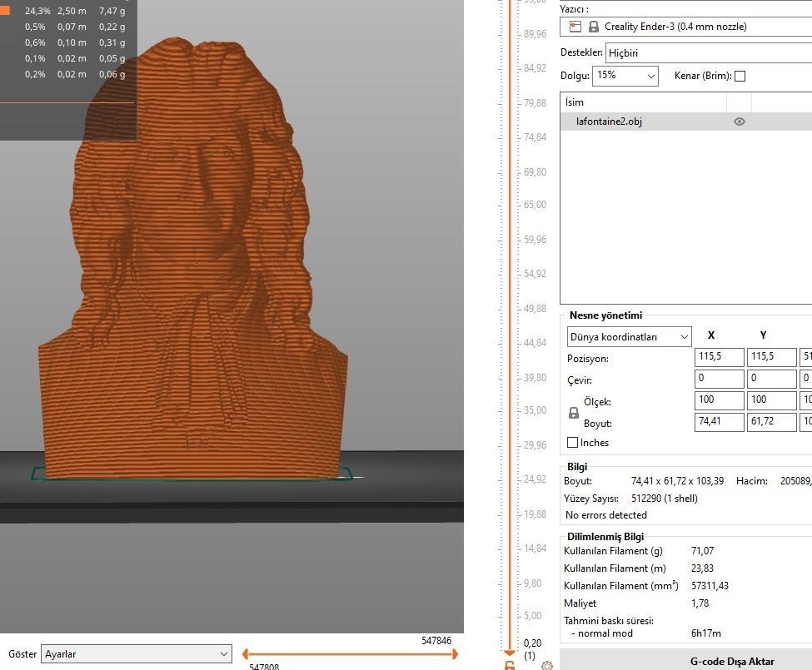Click the filament weight value 71,07
The image size is (812, 670).
(702, 551)
